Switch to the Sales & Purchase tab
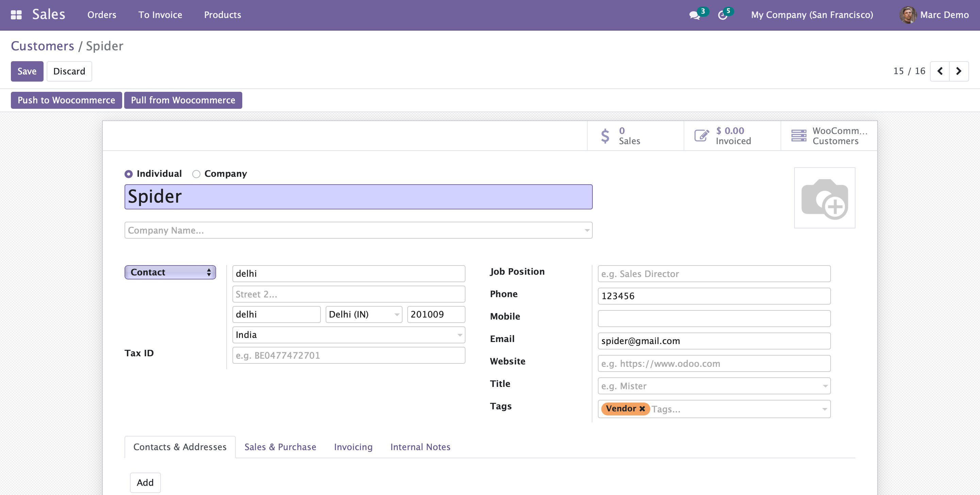 click(x=280, y=447)
